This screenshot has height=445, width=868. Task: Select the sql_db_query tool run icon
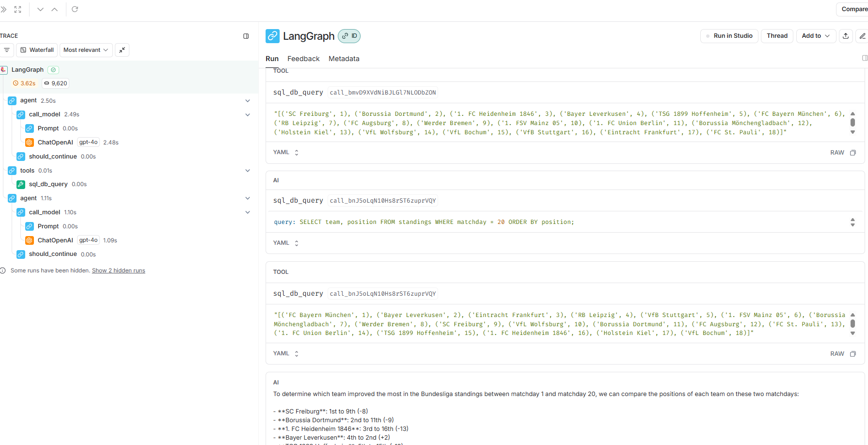point(21,184)
